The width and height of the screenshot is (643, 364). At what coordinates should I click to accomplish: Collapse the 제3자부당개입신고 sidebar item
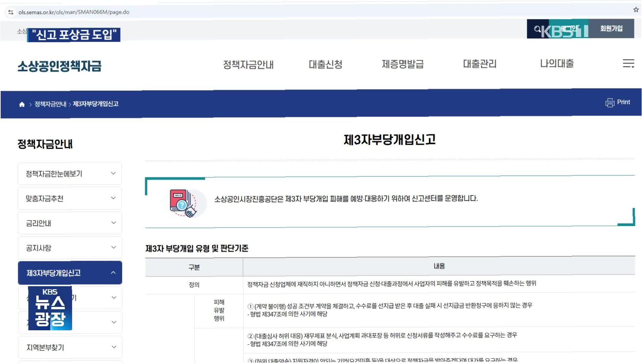pos(70,273)
